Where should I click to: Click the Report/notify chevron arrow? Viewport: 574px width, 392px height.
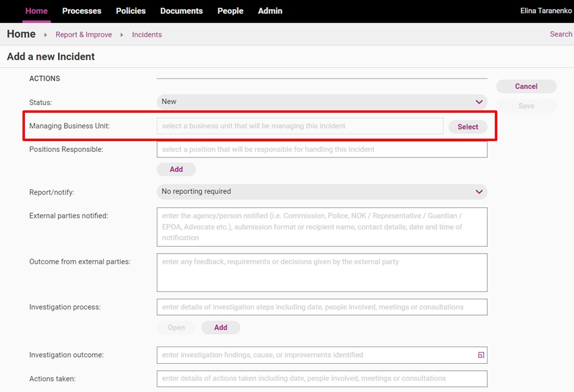pos(479,192)
